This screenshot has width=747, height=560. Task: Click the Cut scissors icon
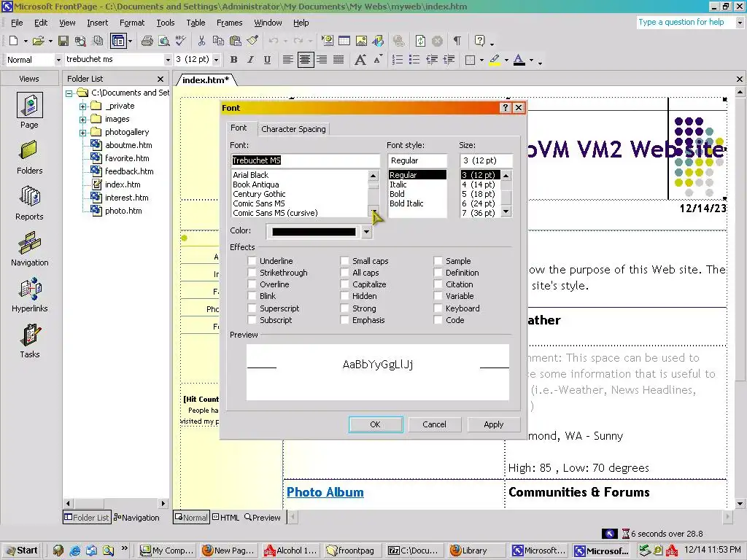pyautogui.click(x=201, y=41)
